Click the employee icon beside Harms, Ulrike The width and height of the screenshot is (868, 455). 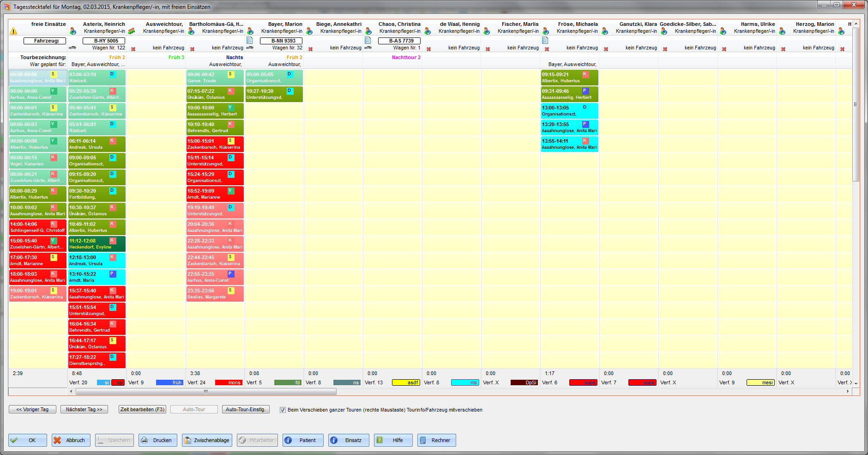pyautogui.click(x=723, y=31)
